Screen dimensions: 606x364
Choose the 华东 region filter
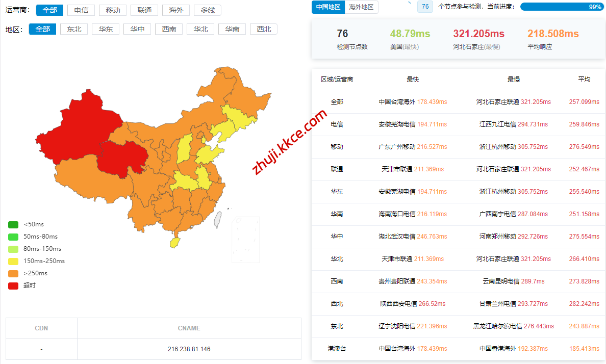coord(106,29)
